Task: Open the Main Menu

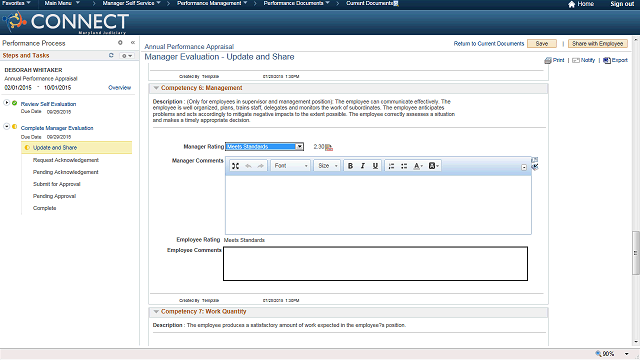Action: [x=62, y=3]
